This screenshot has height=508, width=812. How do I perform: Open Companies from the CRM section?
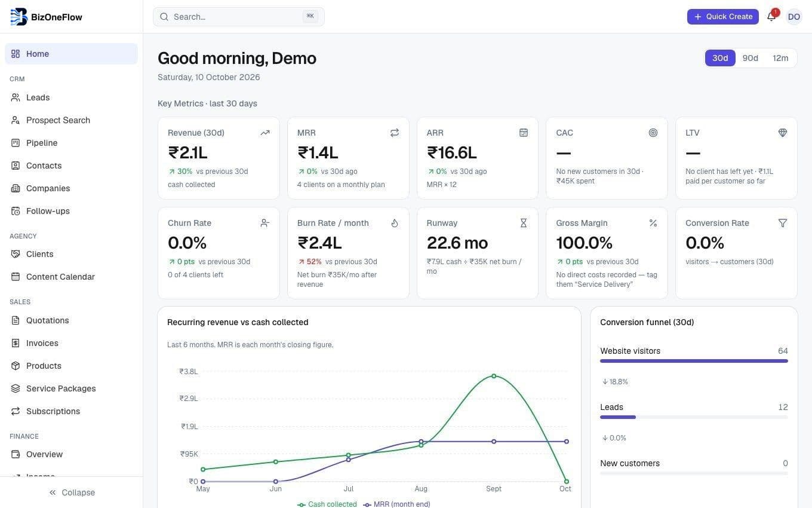71,188
